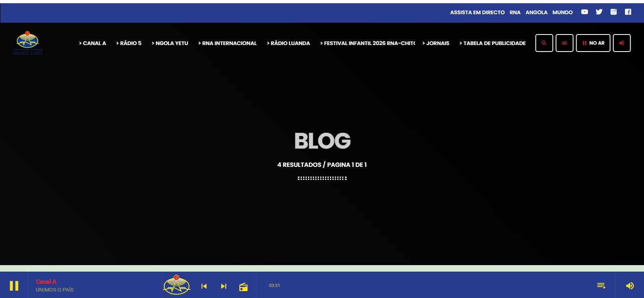The height and width of the screenshot is (298, 644).
Task: Click the Rádio Nacional de Angola header logo
Action: coord(28,43)
